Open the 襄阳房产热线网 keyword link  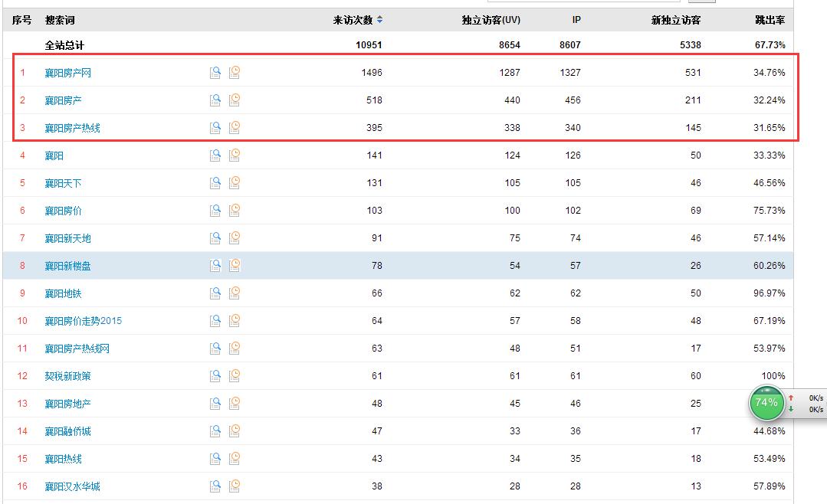(x=77, y=349)
